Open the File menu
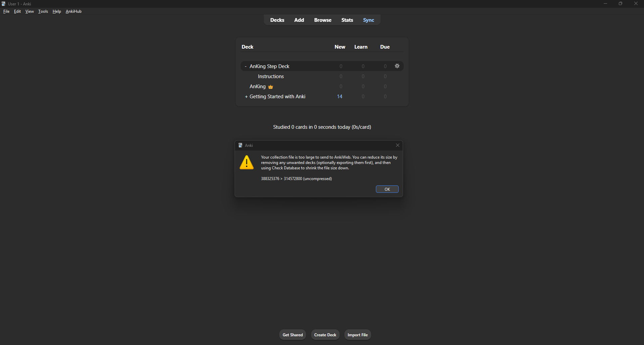644x345 pixels. pyautogui.click(x=6, y=11)
